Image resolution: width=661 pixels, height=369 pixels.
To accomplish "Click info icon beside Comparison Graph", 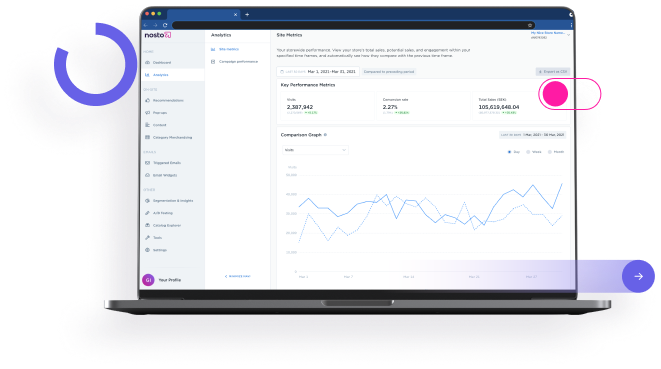I will (325, 135).
